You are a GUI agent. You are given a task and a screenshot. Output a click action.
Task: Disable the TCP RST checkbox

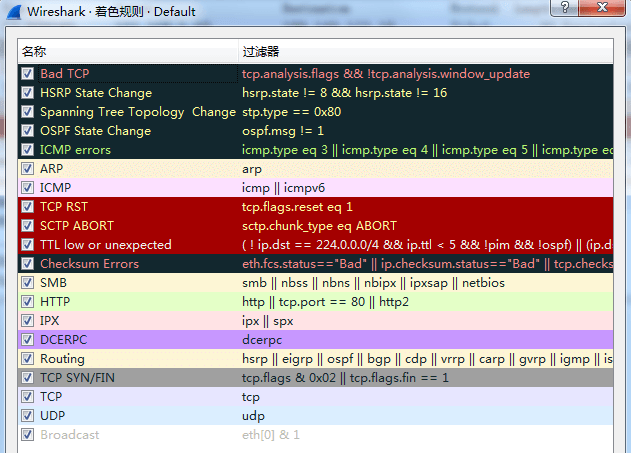tap(27, 207)
